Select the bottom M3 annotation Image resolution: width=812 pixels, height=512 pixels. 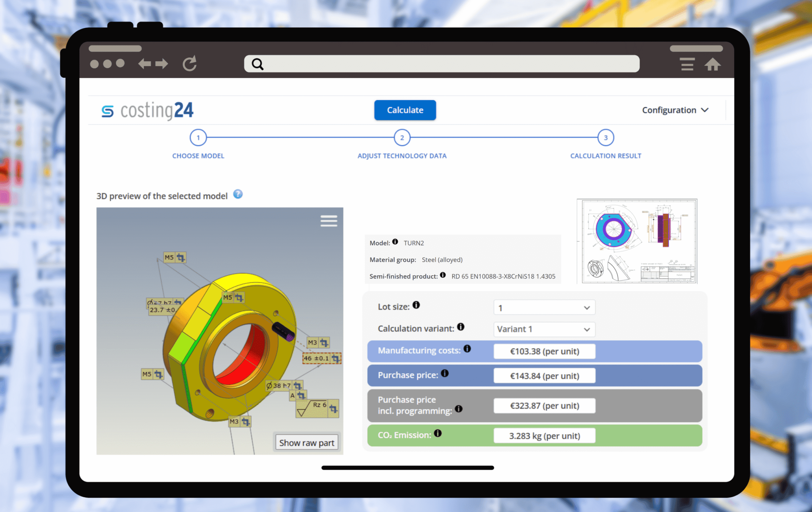click(239, 422)
